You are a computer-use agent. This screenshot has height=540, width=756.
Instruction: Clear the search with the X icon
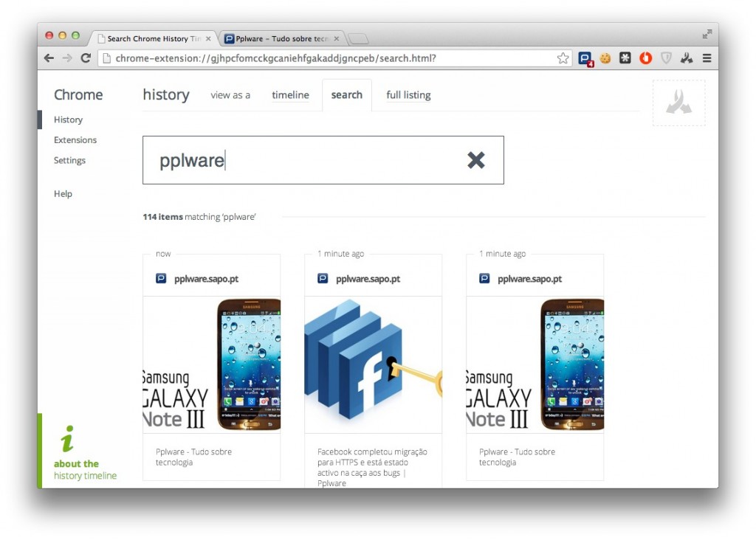click(476, 160)
